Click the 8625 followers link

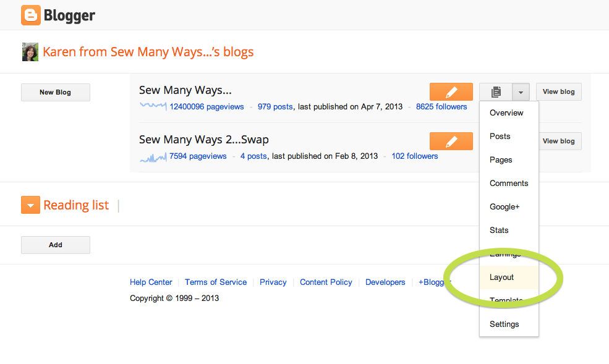click(x=441, y=106)
